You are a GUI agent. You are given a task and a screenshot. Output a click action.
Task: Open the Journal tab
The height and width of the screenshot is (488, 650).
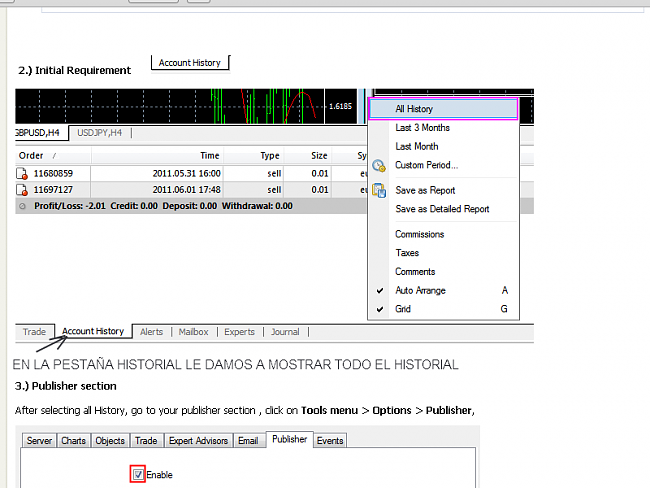pos(285,332)
